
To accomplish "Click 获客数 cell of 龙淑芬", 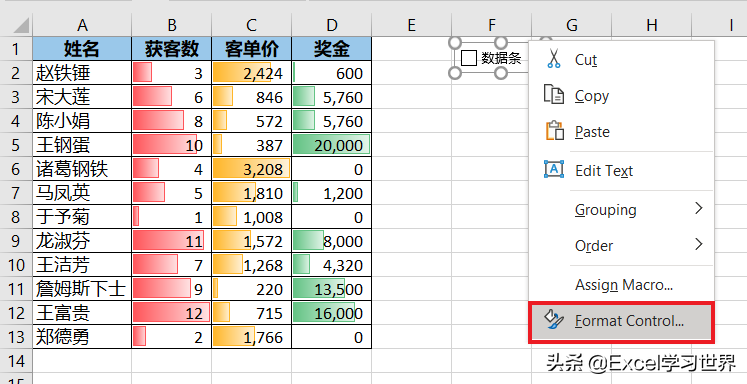I will click(172, 241).
